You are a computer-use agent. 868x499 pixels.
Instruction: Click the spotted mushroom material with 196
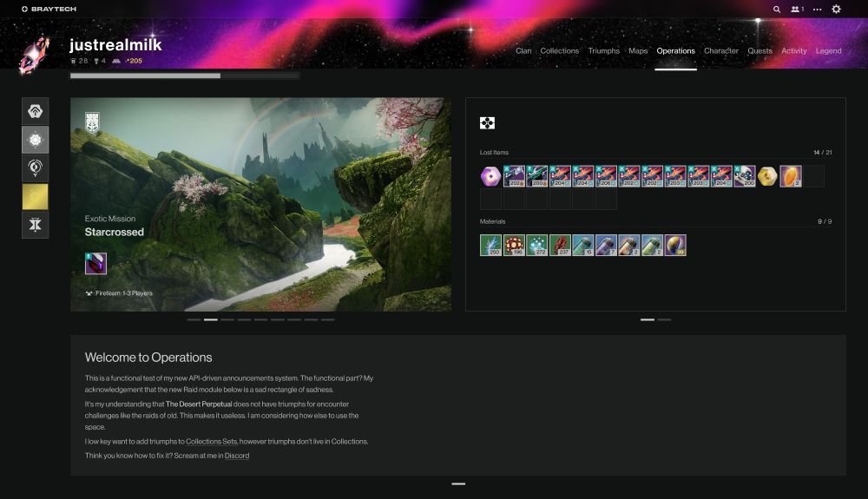pyautogui.click(x=514, y=245)
